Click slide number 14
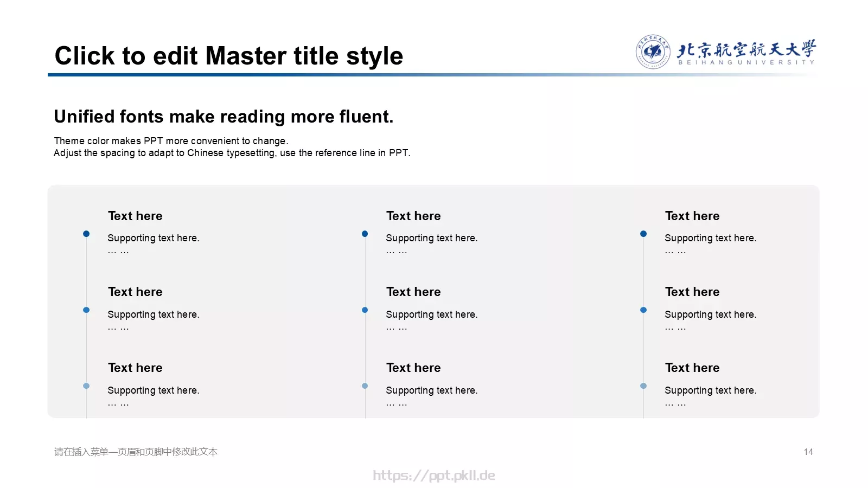Viewport: 868px width, 488px height. click(x=808, y=452)
